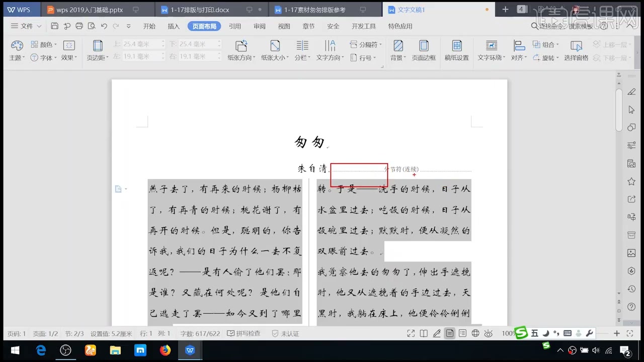The height and width of the screenshot is (362, 644).
Task: Click the 主题 themes button
Action: (x=17, y=51)
